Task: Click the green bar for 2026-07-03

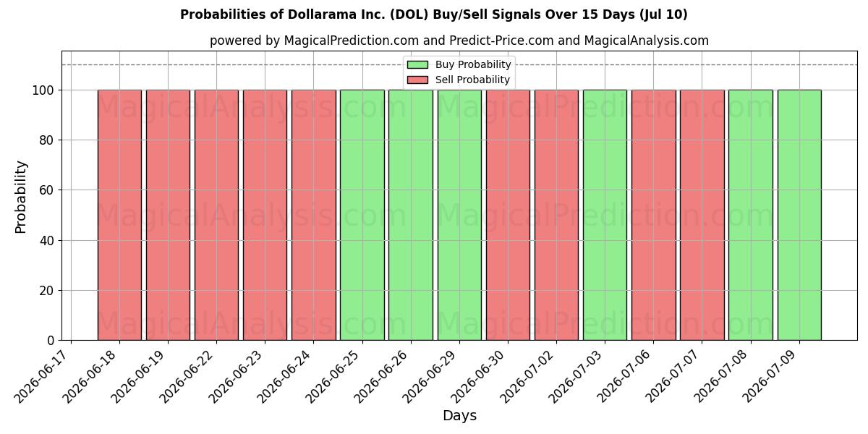Action: (x=605, y=215)
